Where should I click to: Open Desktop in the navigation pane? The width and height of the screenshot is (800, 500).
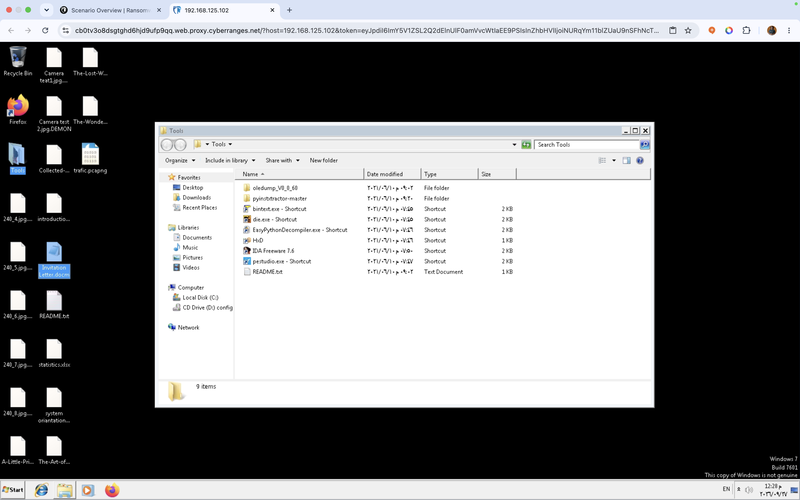click(x=192, y=188)
